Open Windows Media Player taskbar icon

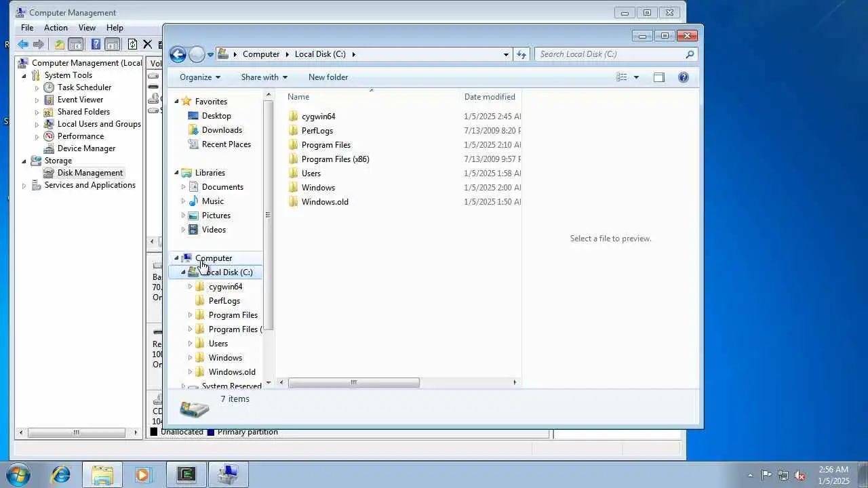142,474
